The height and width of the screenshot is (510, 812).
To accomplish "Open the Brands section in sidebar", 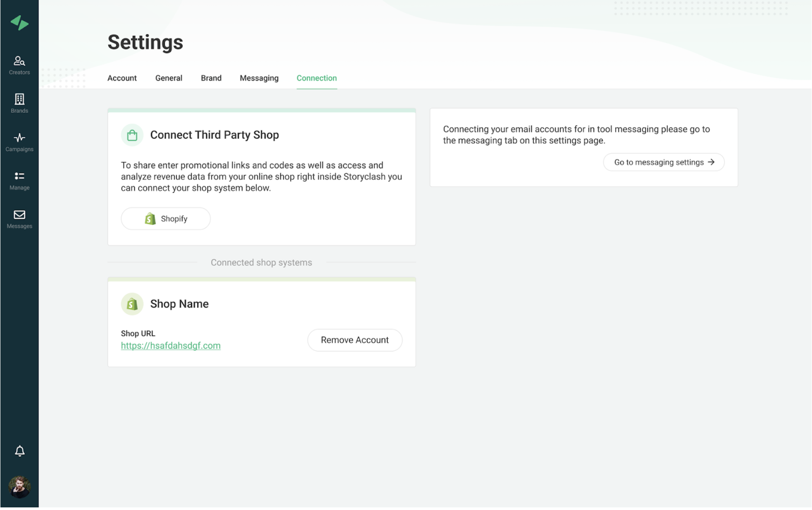I will [19, 103].
